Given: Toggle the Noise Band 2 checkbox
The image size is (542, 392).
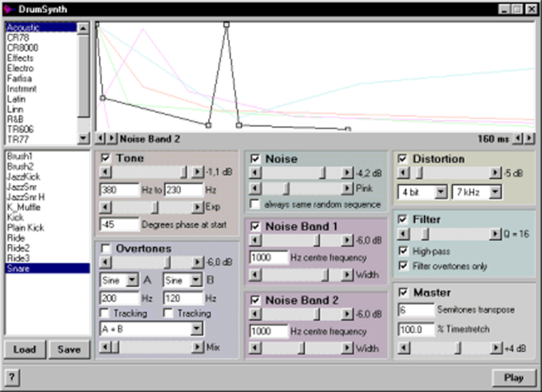Looking at the screenshot, I should pyautogui.click(x=255, y=300).
